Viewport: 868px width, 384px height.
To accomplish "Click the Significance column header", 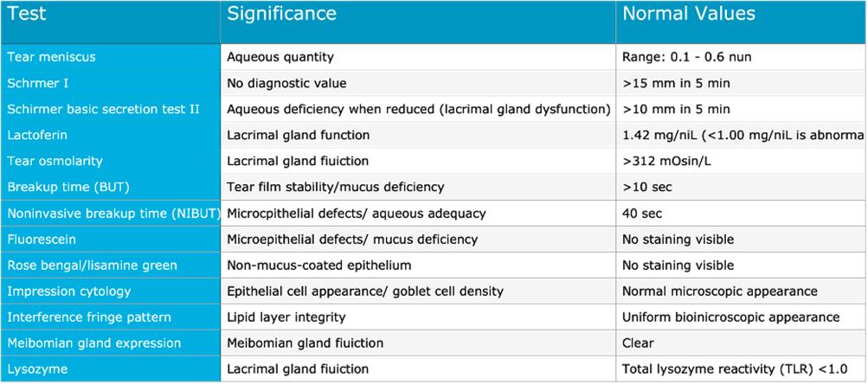I will [281, 15].
